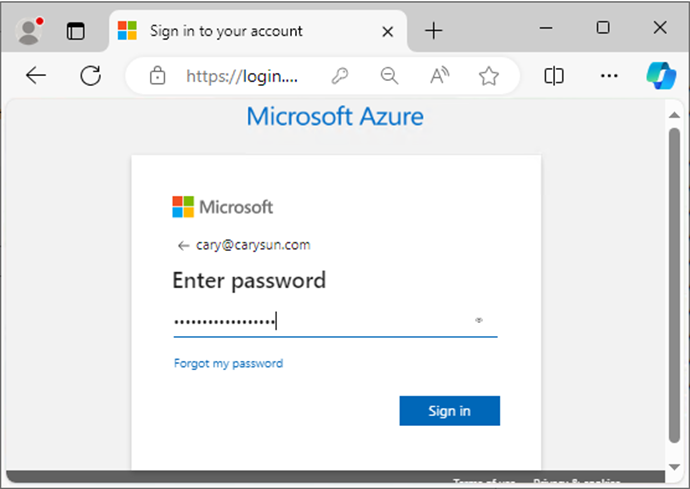The image size is (690, 489).
Task: Focus the password input field
Action: [335, 321]
